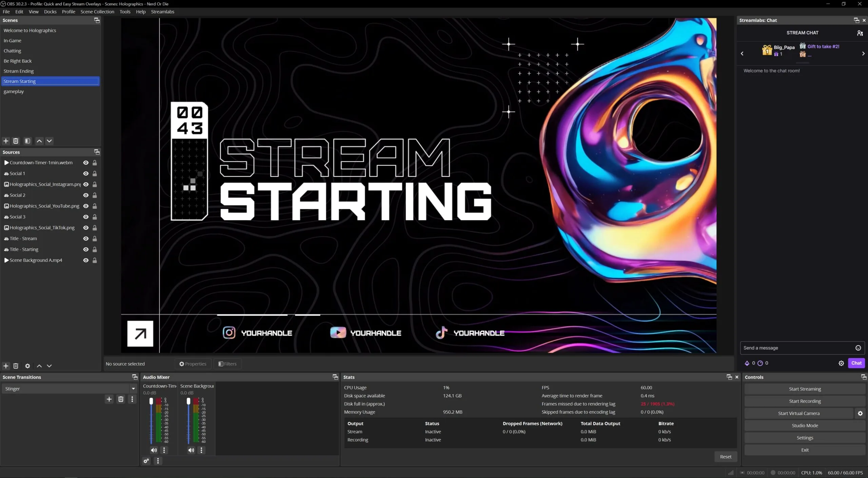This screenshot has width=868, height=478.
Task: Mute the Countdown-Timer audio channel
Action: coord(154,450)
